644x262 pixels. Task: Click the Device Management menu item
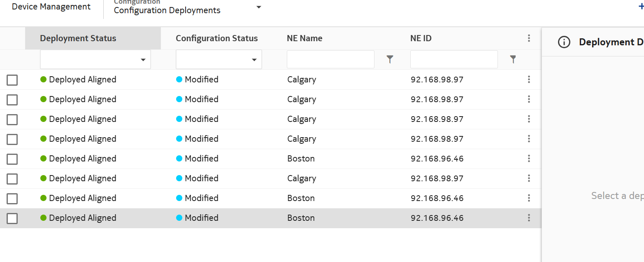[x=51, y=7]
